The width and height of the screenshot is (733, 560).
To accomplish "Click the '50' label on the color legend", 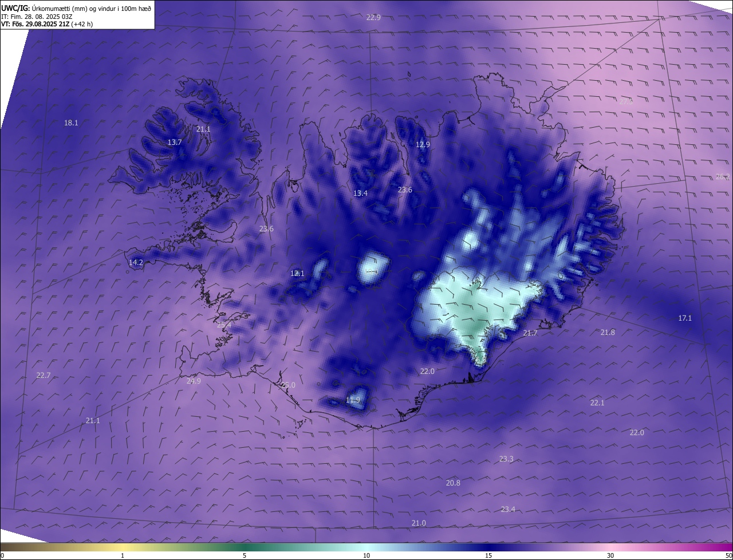I will (x=728, y=555).
